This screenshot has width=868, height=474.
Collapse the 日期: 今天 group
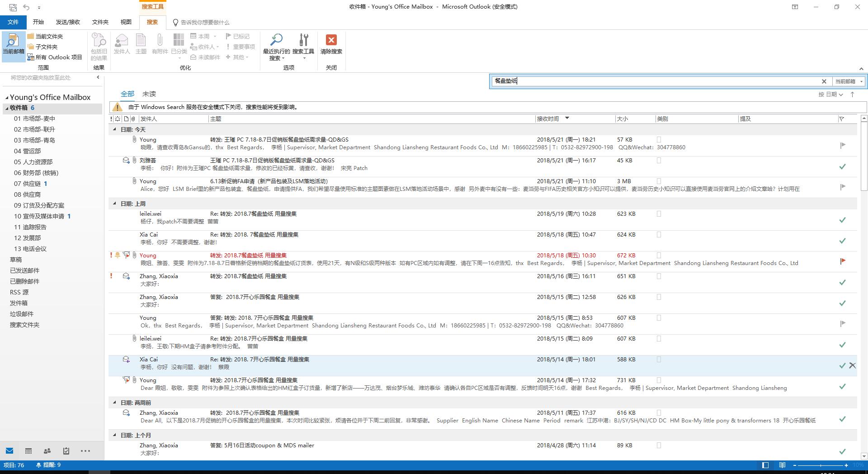point(114,130)
